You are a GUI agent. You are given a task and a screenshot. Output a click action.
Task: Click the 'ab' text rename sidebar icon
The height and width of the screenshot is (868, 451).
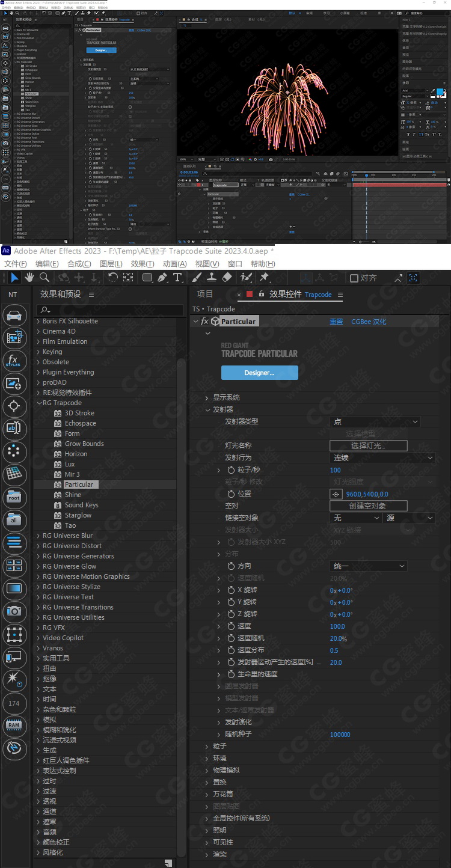(x=13, y=428)
